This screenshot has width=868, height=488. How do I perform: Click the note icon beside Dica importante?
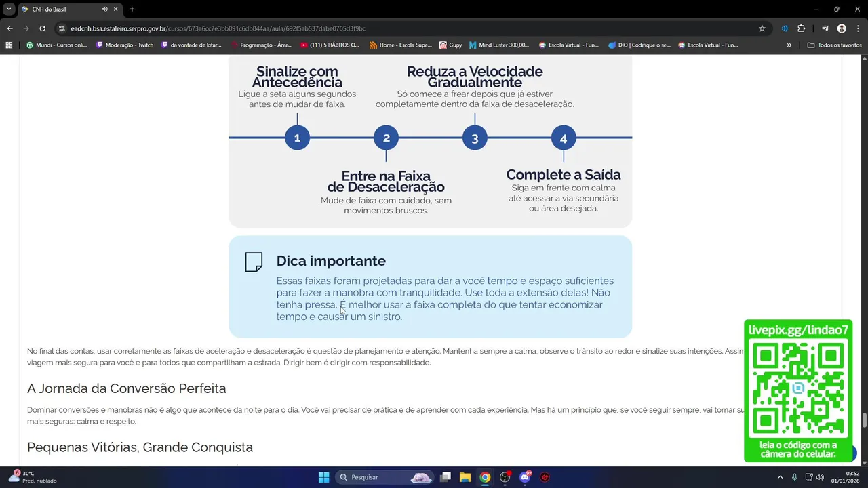click(x=254, y=262)
